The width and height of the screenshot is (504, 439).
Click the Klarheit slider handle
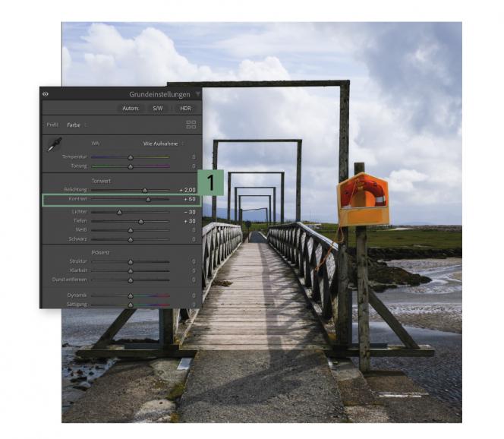pyautogui.click(x=131, y=270)
